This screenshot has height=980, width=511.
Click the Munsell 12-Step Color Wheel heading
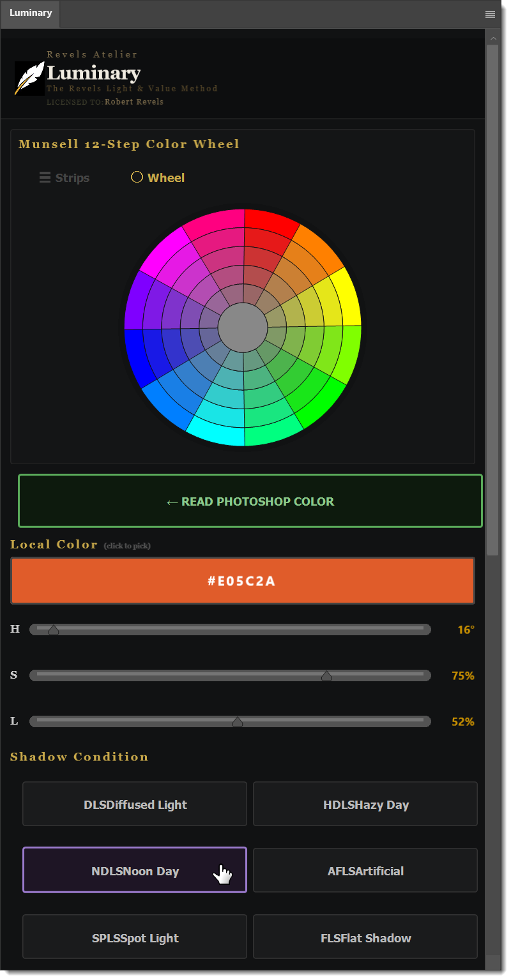point(129,144)
